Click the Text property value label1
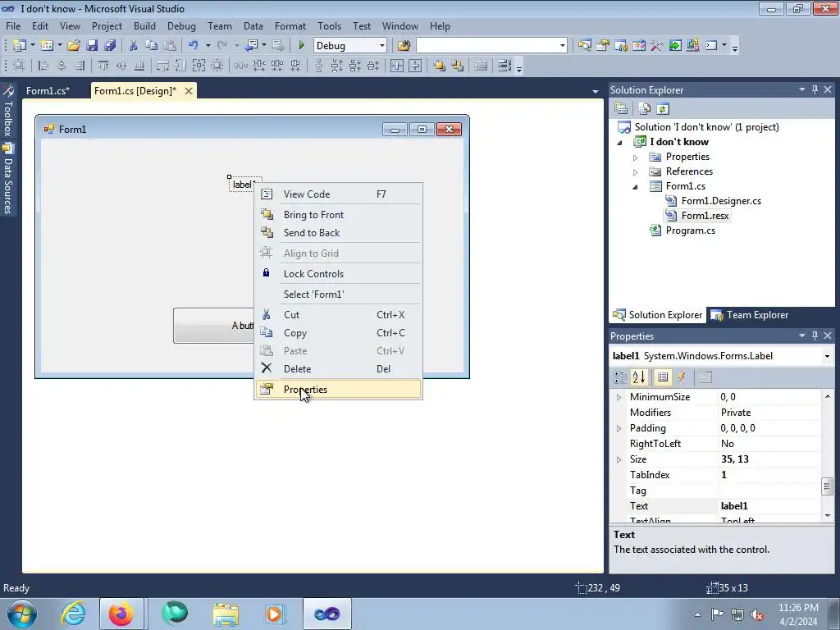Viewport: 840px width, 630px height. [769, 505]
